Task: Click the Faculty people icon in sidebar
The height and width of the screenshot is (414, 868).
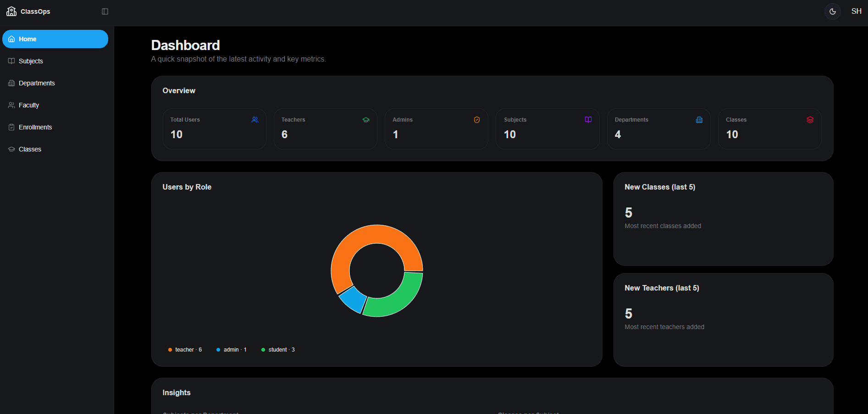Action: click(x=11, y=105)
